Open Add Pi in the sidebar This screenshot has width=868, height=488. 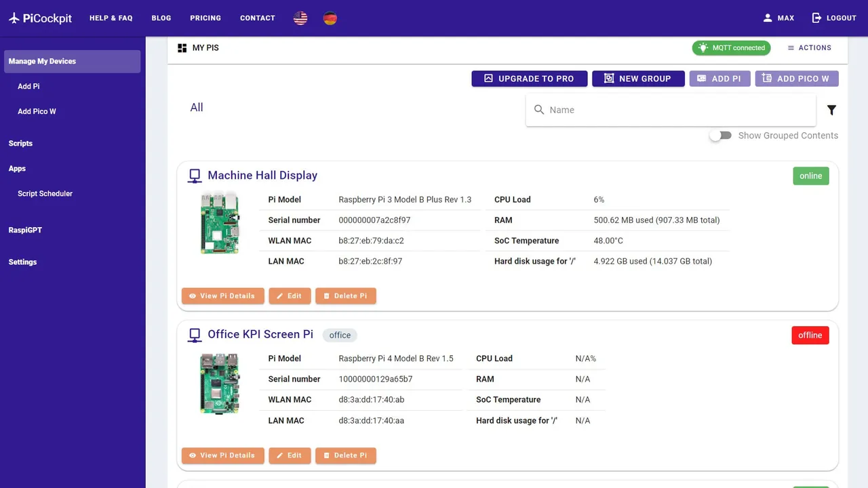click(x=28, y=87)
